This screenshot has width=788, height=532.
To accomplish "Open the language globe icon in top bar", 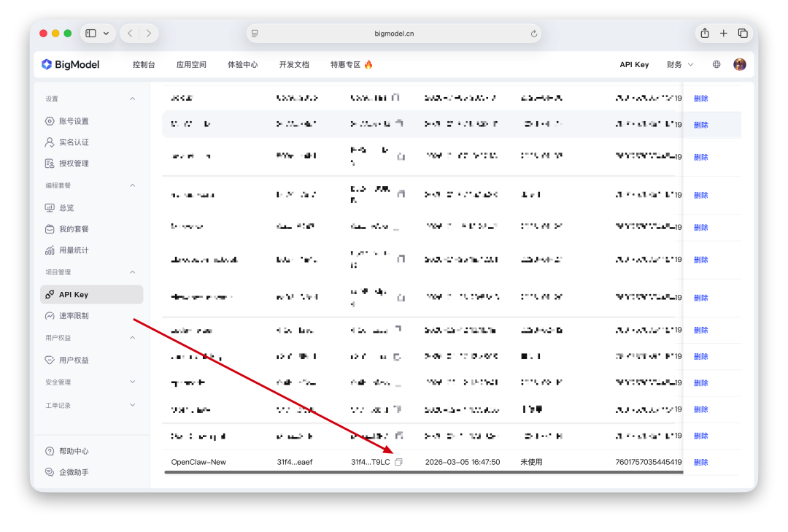I will [x=716, y=64].
